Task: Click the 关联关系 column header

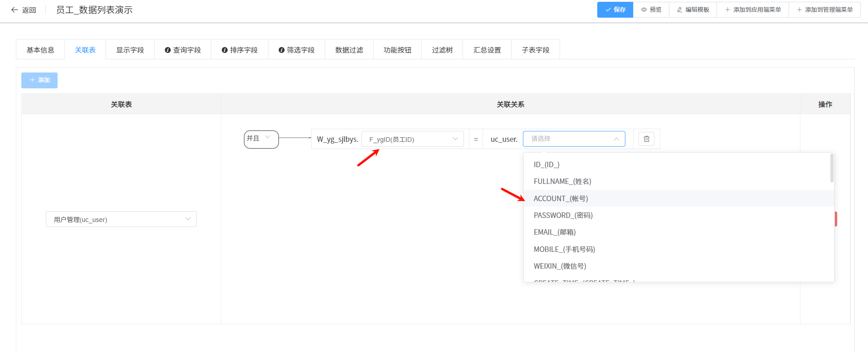Action: click(511, 104)
